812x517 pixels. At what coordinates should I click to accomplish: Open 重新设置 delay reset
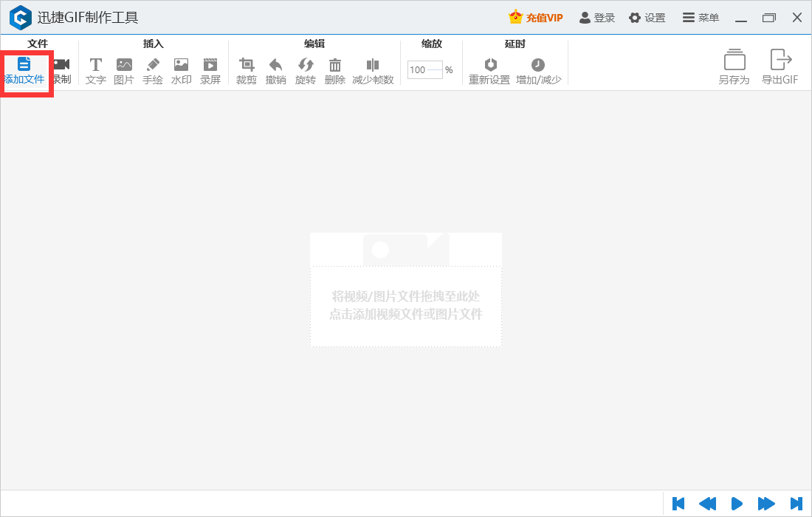point(489,72)
